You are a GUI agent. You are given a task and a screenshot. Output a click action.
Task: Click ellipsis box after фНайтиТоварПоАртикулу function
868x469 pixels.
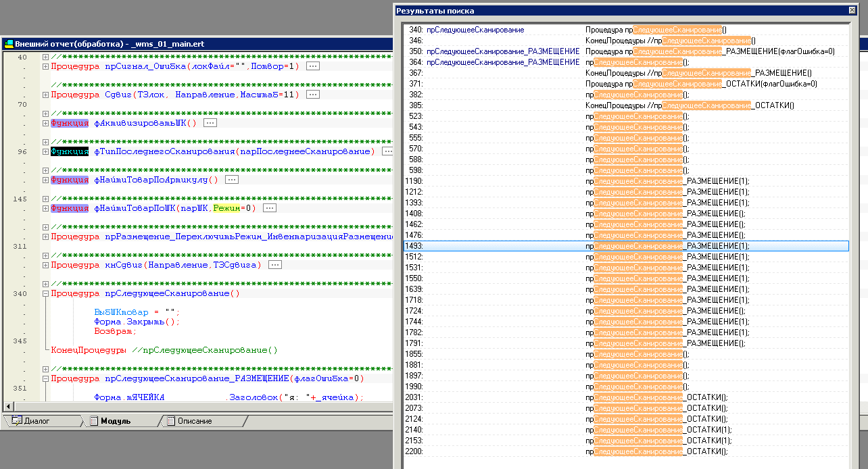tap(232, 180)
